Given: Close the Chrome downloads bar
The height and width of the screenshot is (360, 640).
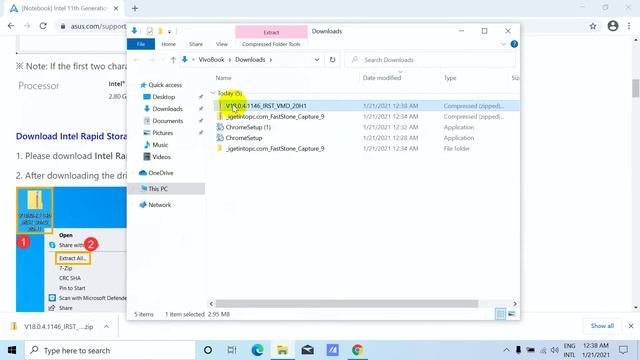Looking at the screenshot, I should coord(631,326).
